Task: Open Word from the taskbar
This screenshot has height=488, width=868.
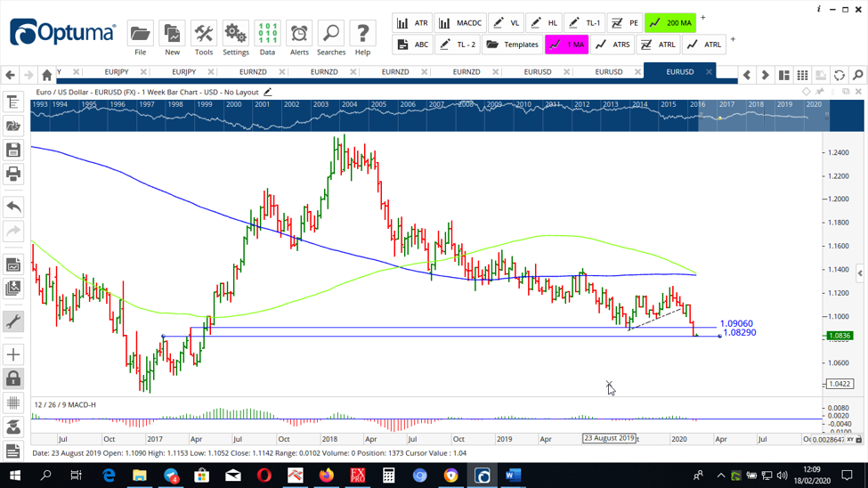Action: coord(513,476)
